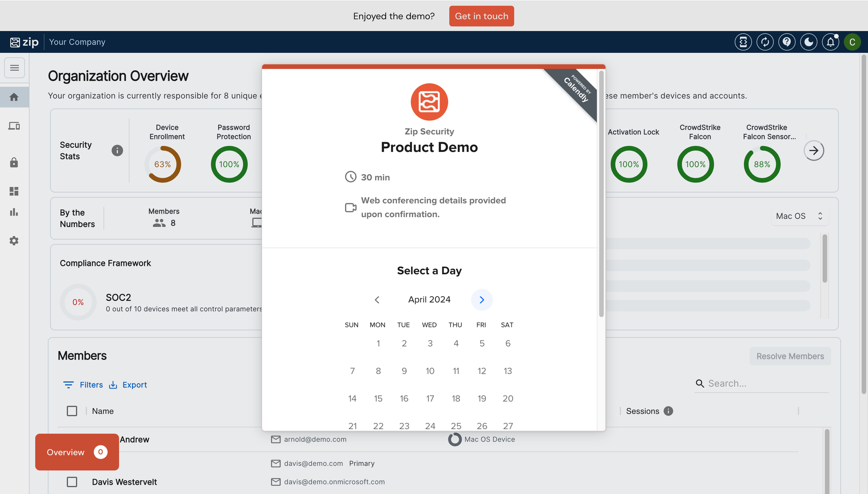
Task: Click Export in Members section
Action: pos(128,385)
